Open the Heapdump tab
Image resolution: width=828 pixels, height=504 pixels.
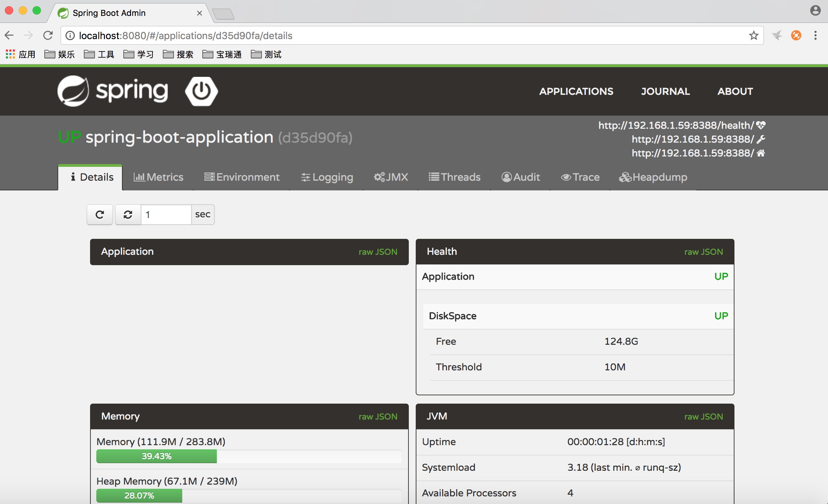653,177
